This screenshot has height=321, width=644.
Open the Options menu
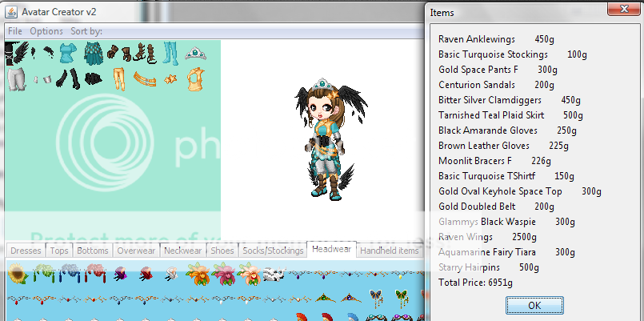tap(46, 30)
